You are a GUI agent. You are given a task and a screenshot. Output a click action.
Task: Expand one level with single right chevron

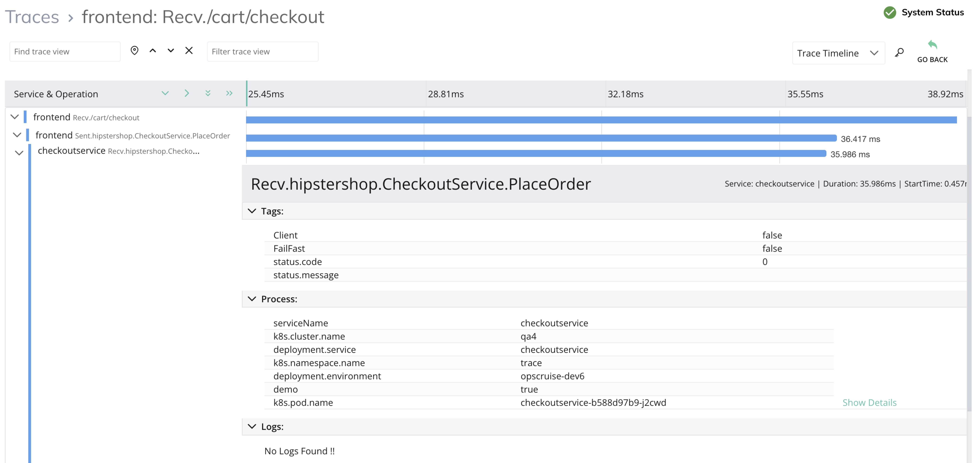coord(186,93)
